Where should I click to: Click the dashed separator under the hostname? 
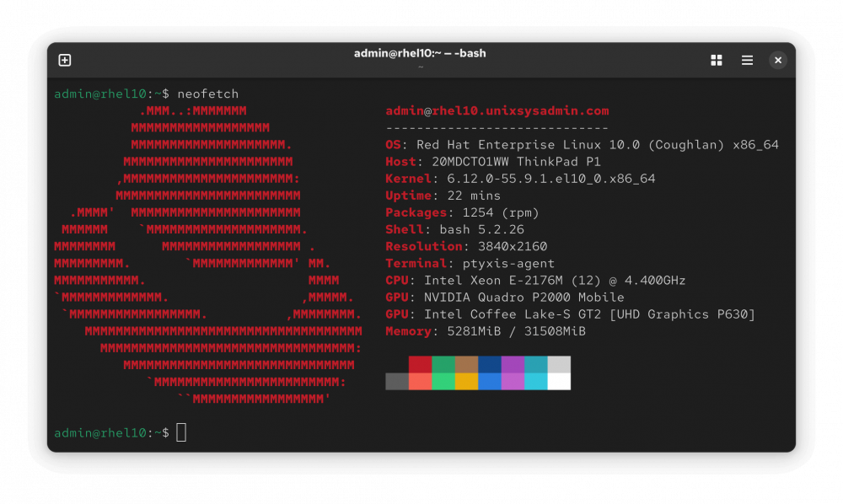(x=497, y=127)
